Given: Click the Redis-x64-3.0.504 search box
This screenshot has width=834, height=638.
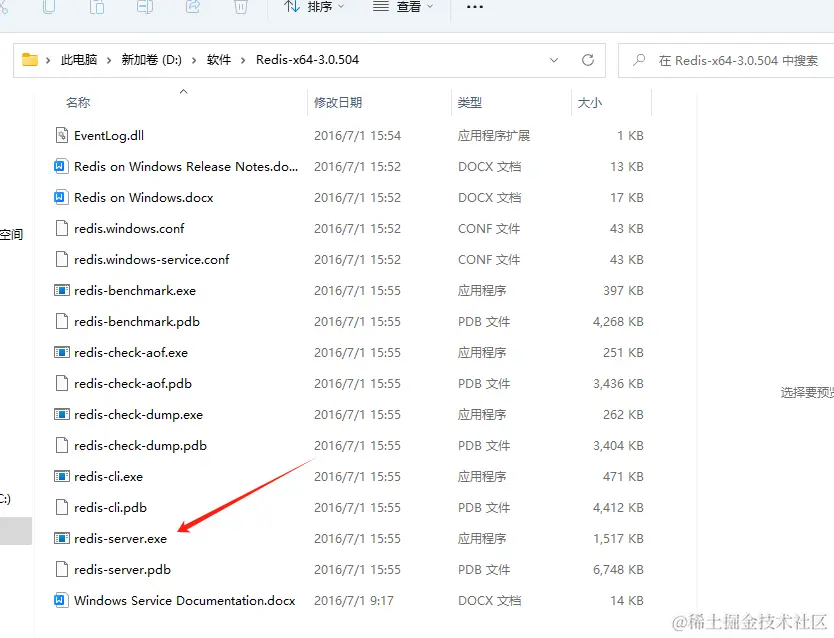Looking at the screenshot, I should click(x=726, y=61).
